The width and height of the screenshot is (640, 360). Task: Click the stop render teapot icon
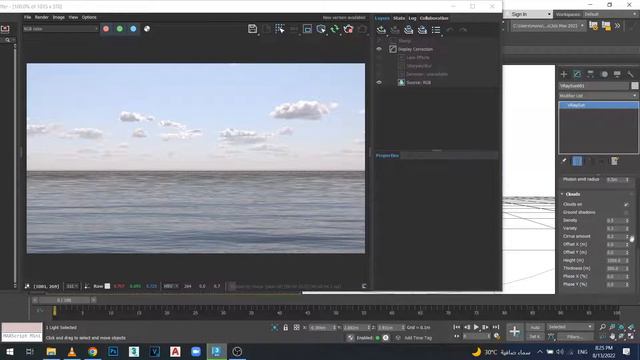348,29
